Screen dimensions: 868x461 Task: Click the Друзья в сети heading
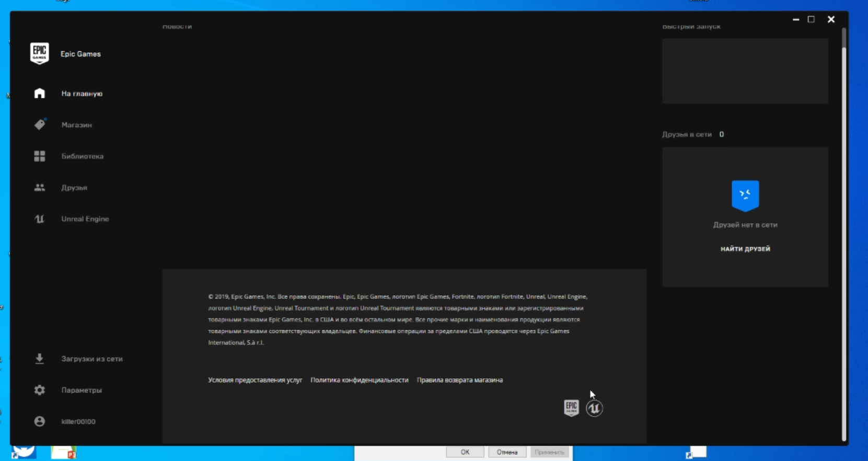coord(687,134)
